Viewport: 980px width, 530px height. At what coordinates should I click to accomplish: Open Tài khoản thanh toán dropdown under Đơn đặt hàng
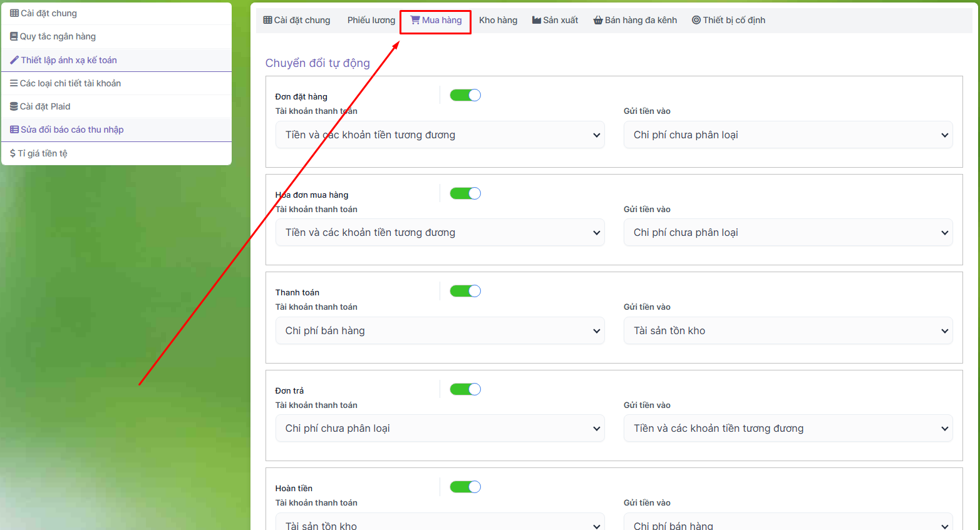(x=440, y=135)
